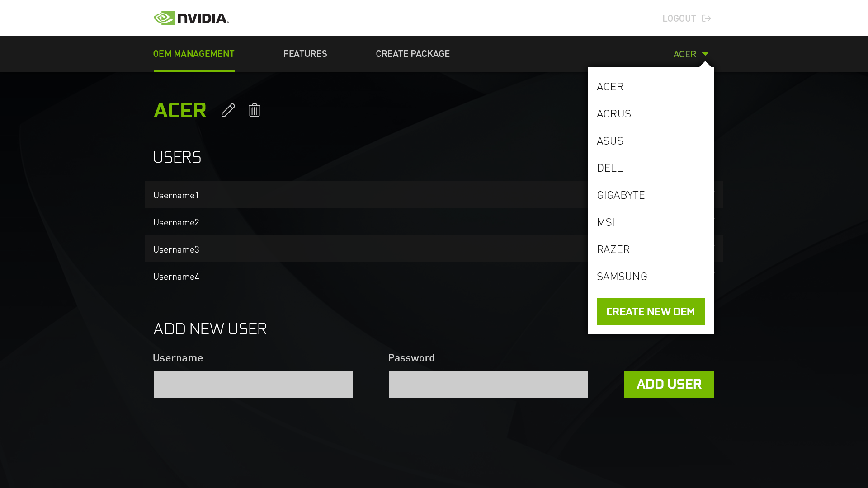Click the CREATE NEW OEM button
The height and width of the screenshot is (488, 868).
tap(651, 312)
